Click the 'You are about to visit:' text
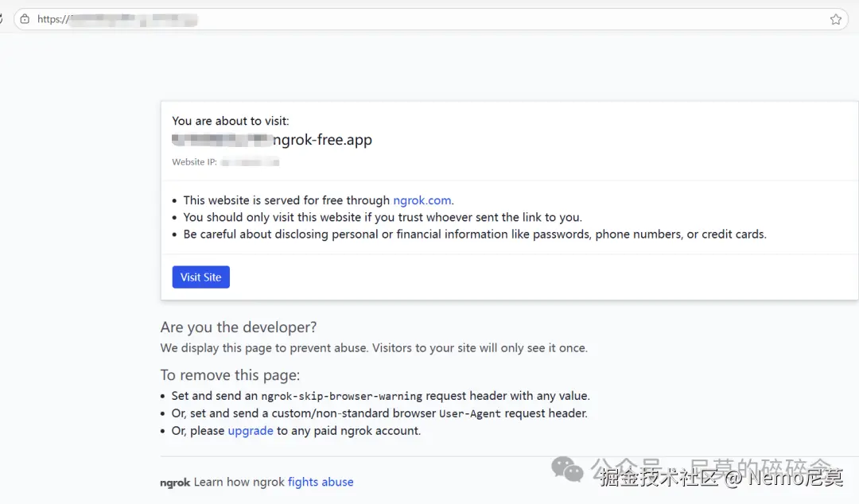The height and width of the screenshot is (504, 859). tap(231, 121)
